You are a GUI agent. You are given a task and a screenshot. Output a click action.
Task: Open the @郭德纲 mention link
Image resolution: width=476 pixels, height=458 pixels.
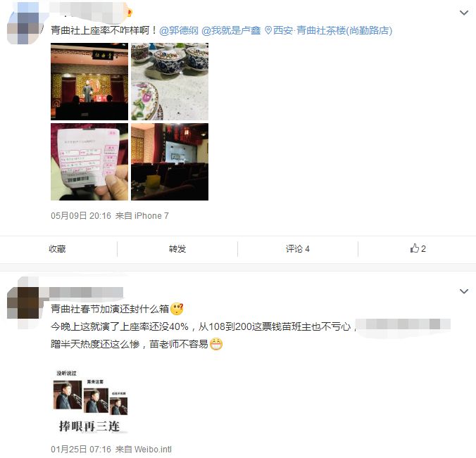[x=179, y=30]
